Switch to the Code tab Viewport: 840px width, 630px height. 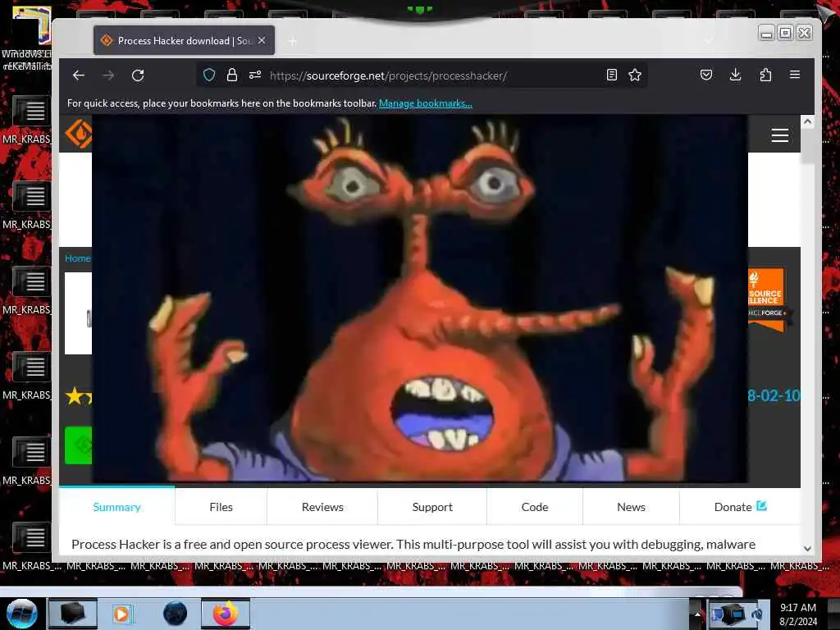(x=535, y=506)
